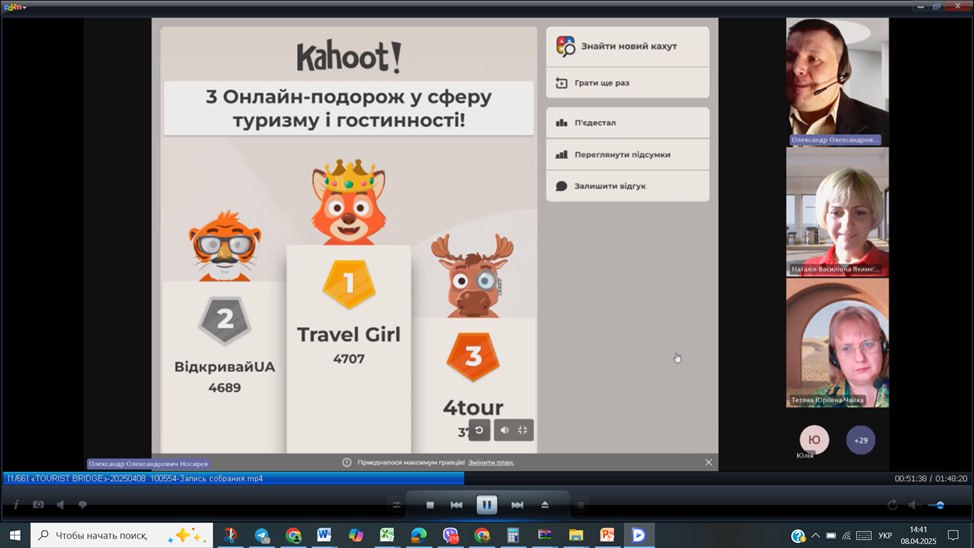Open Telegram from the taskbar
This screenshot has height=548, width=974.
pyautogui.click(x=262, y=535)
